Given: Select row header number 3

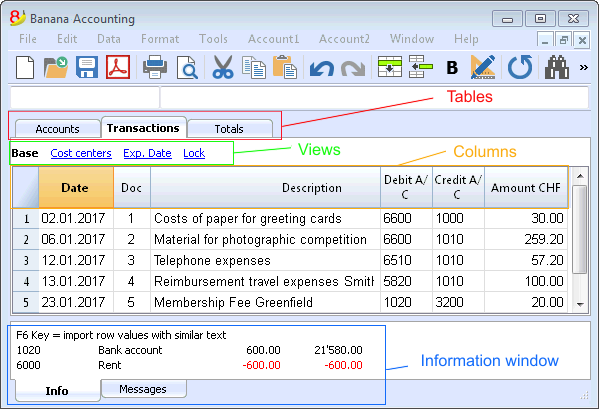Looking at the screenshot, I should [x=26, y=260].
